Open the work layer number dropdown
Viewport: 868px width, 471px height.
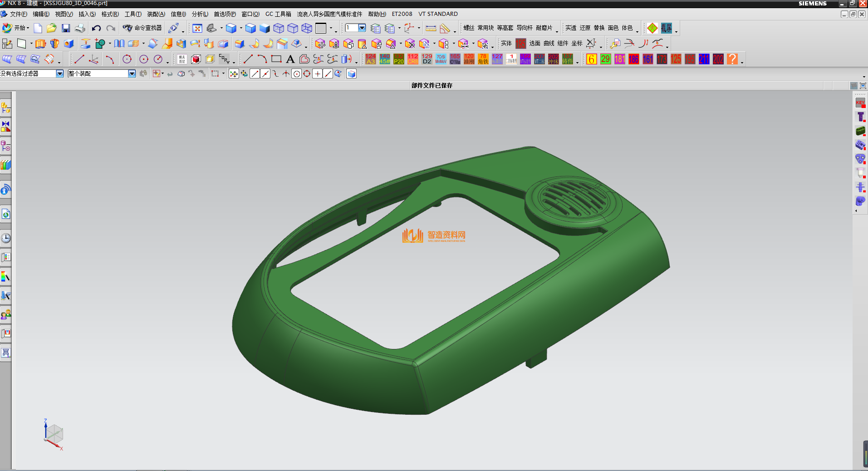(x=362, y=28)
